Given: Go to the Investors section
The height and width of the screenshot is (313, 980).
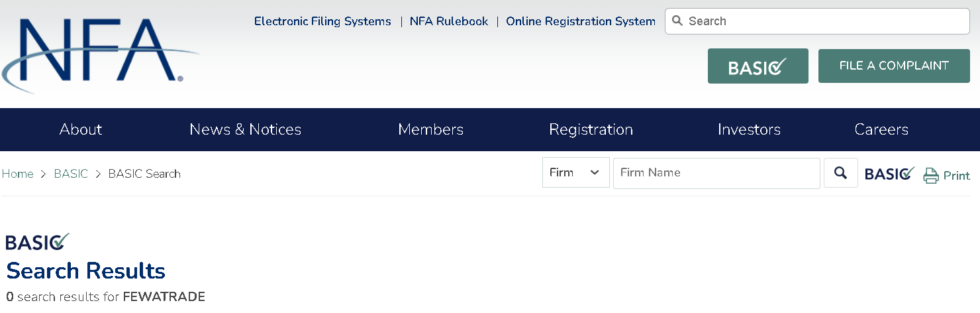Looking at the screenshot, I should [749, 129].
